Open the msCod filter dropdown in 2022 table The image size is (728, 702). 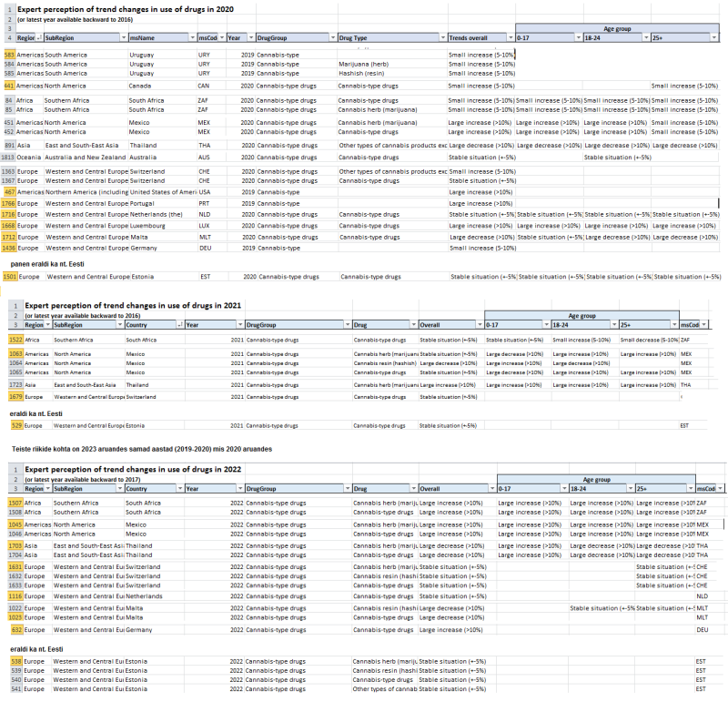[x=723, y=490]
